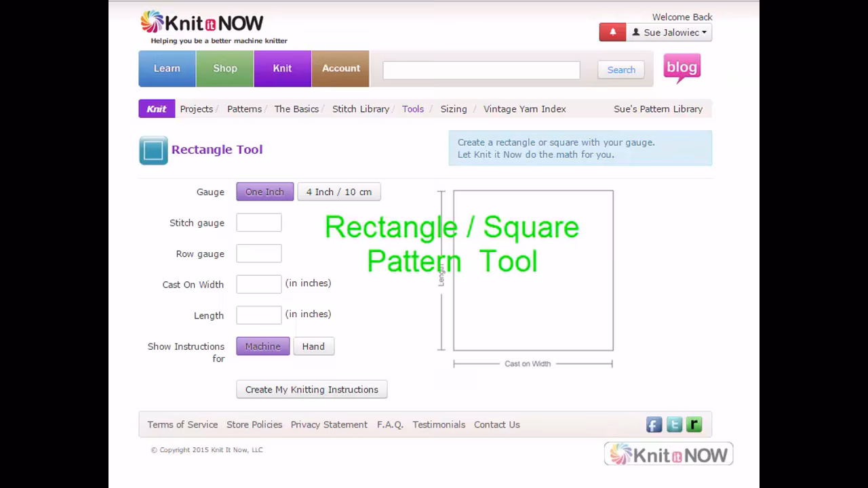
Task: Click the Knit it NOW footer logo
Action: tap(669, 454)
